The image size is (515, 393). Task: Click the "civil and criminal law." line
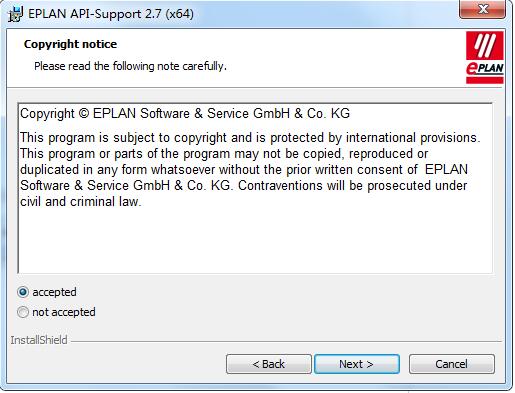(81, 202)
